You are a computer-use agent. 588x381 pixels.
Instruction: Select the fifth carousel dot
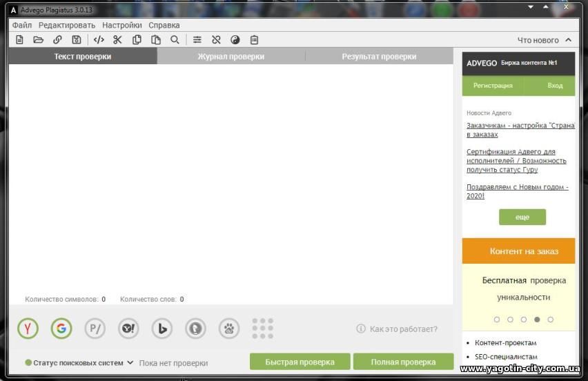click(550, 320)
